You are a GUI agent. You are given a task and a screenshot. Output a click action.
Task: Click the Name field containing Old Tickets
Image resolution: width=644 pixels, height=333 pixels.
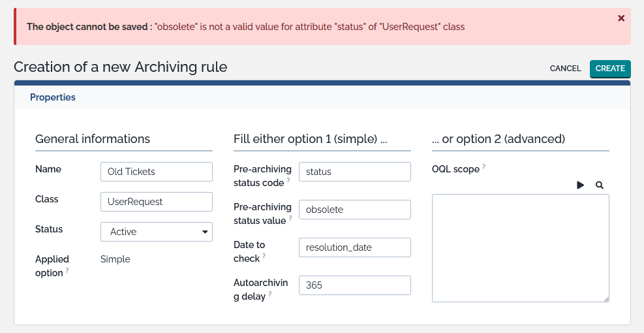point(157,172)
